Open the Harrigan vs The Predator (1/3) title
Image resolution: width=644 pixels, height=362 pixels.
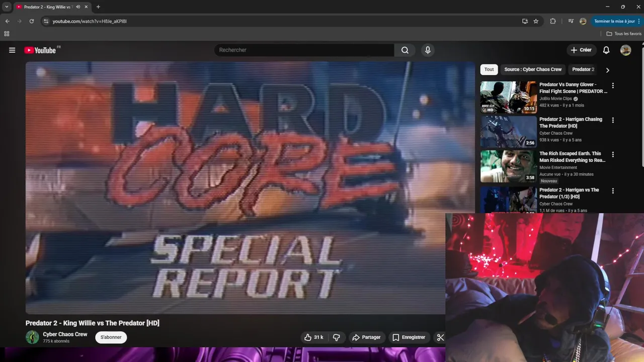pyautogui.click(x=569, y=193)
